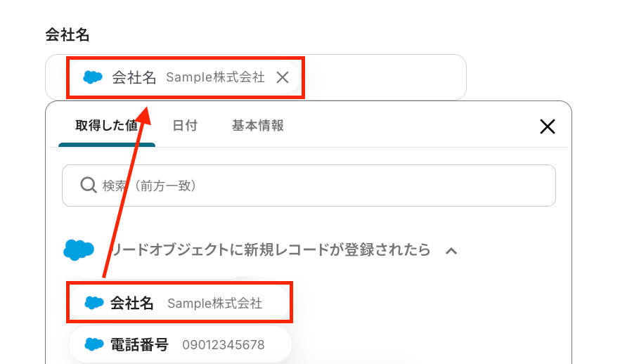Viewport: 620px width, 364px height.
Task: Click the magnifier search icon
Action: pyautogui.click(x=88, y=186)
